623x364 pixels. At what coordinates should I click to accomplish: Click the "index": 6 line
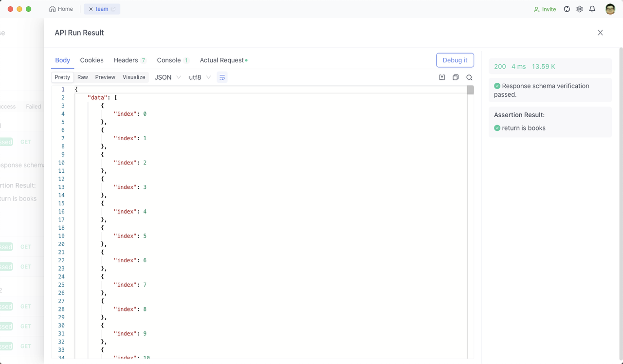pyautogui.click(x=130, y=260)
